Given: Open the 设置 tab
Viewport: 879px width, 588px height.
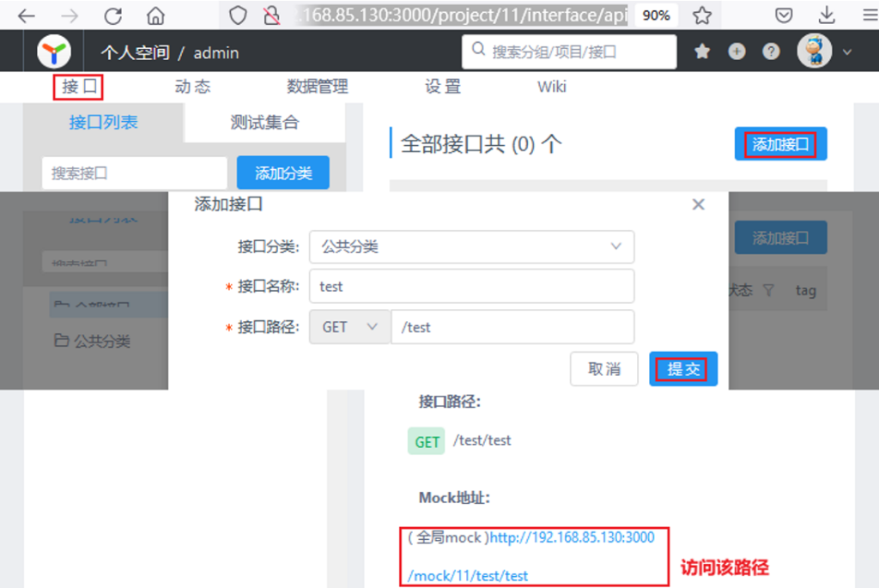Looking at the screenshot, I should [443, 87].
